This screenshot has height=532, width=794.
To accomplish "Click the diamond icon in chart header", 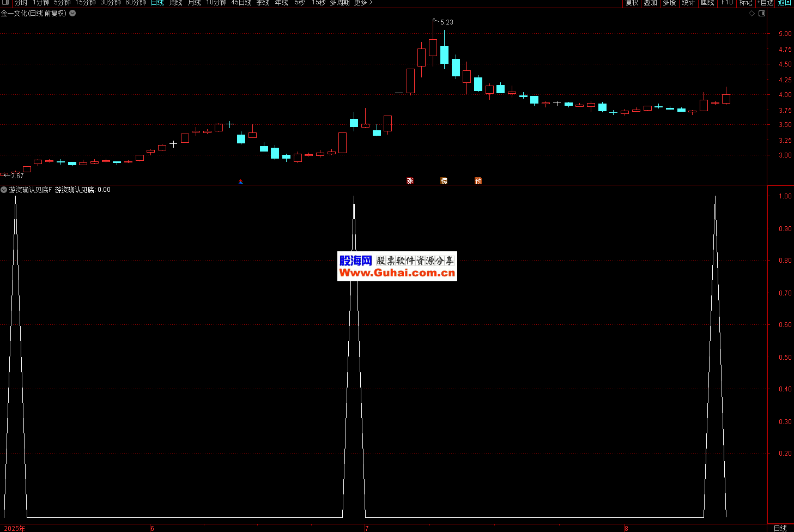I will click(751, 14).
